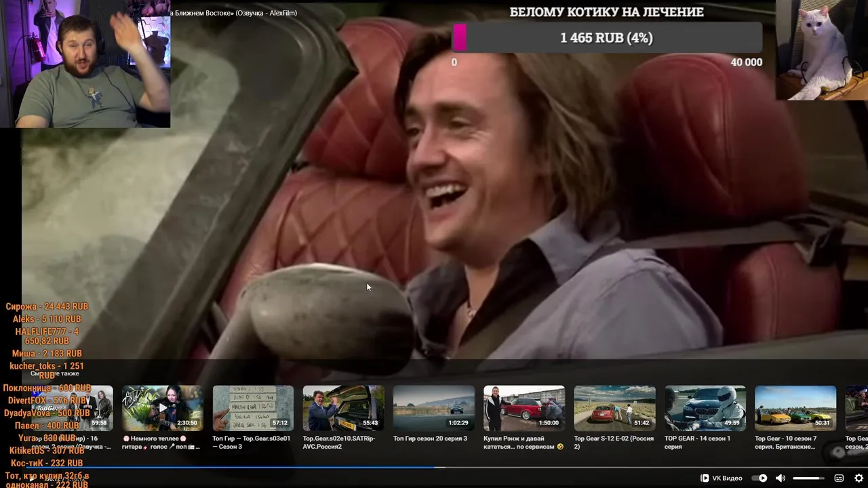Image resolution: width=868 pixels, height=488 pixels.
Task: Click 'БЕЛОМУ КОТИКУ НА ЛЕЧЕНИЕ' heading
Action: [x=607, y=12]
